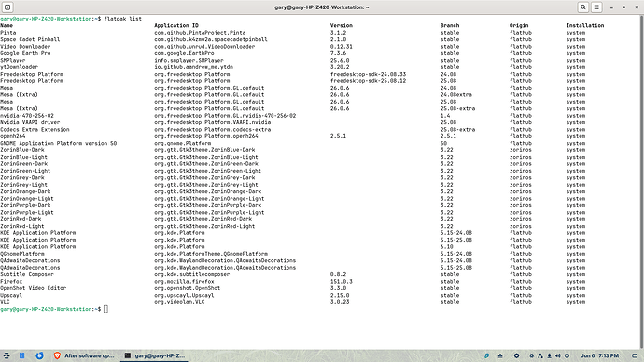Open the power menu indicator
Screen dimensions: 644x362
pos(567,355)
